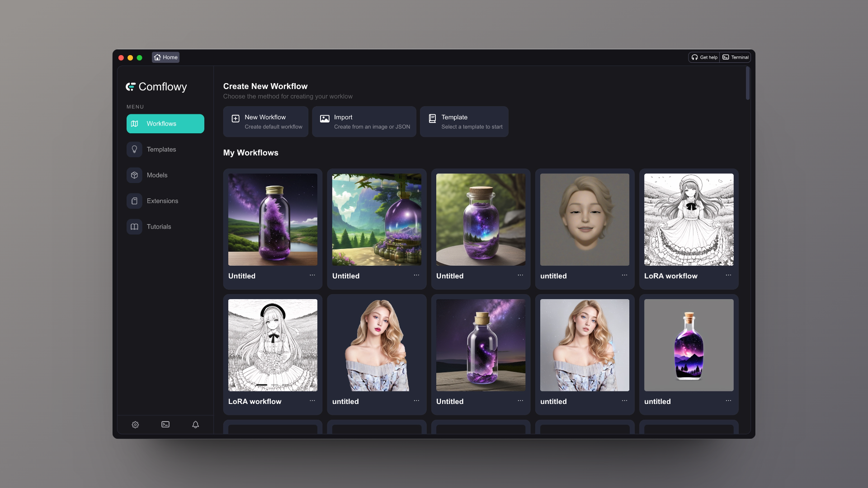The image size is (868, 488).
Task: Switch to the Home tab
Action: click(x=165, y=57)
